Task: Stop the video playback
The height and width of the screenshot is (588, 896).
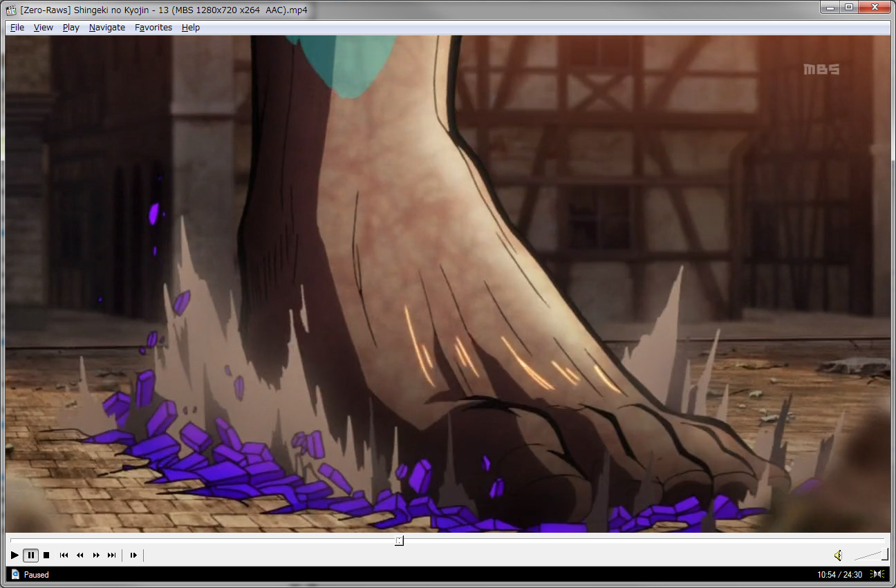Action: (x=46, y=555)
